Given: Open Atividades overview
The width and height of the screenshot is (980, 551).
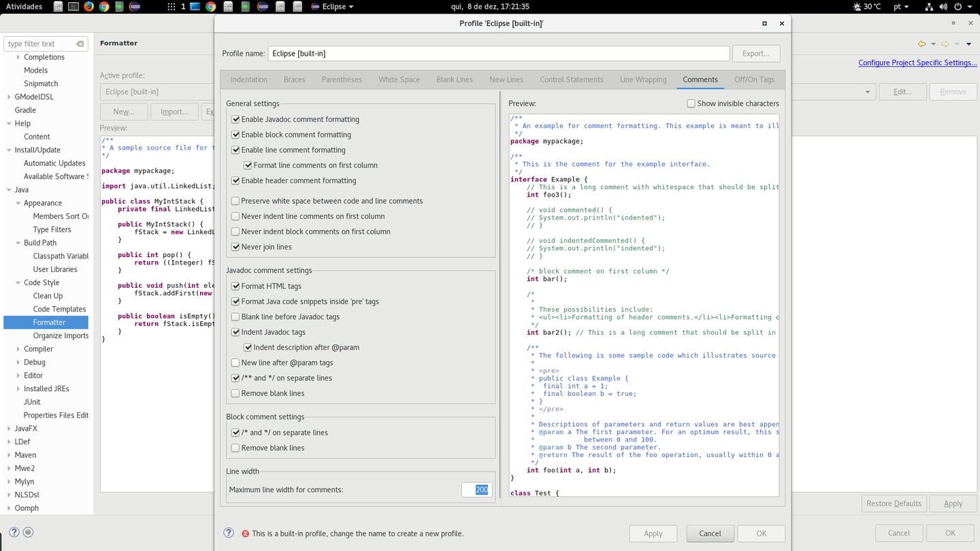Looking at the screenshot, I should (x=24, y=7).
